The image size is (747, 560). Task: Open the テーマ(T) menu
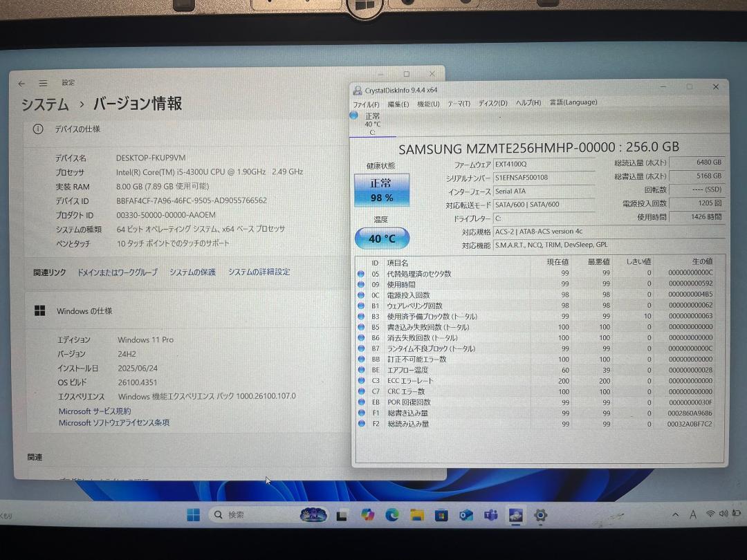click(459, 103)
